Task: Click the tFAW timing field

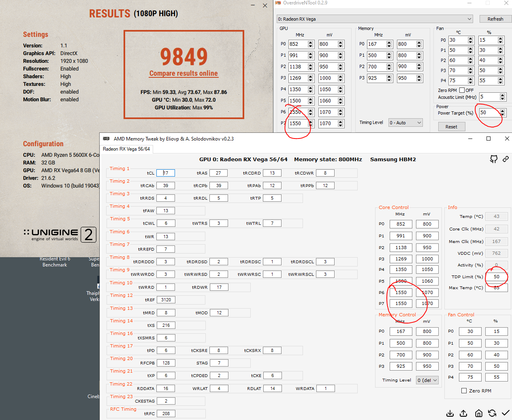Action: pyautogui.click(x=165, y=211)
